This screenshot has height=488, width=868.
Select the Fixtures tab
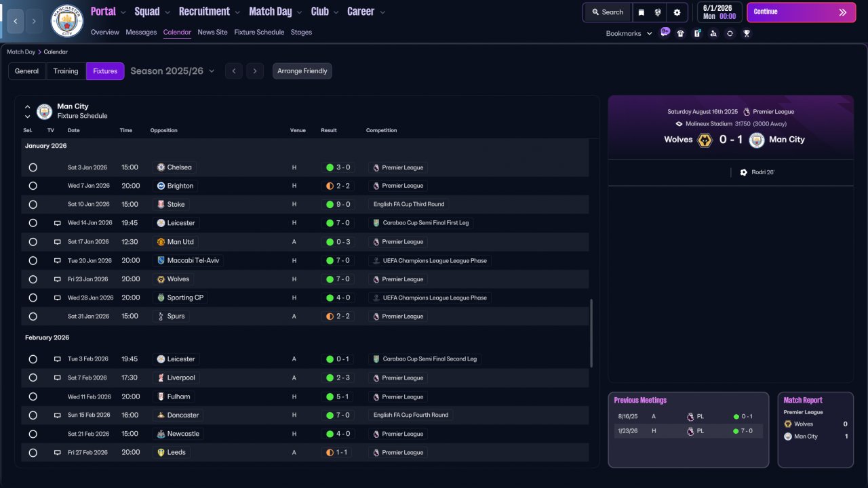pos(105,71)
